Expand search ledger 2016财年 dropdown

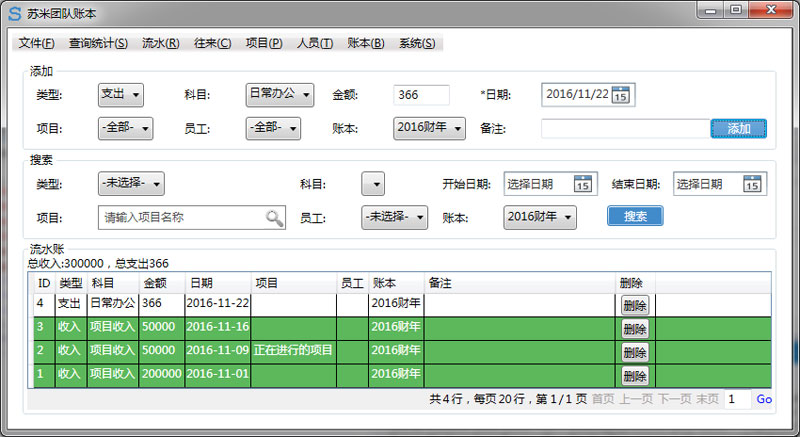coord(540,218)
